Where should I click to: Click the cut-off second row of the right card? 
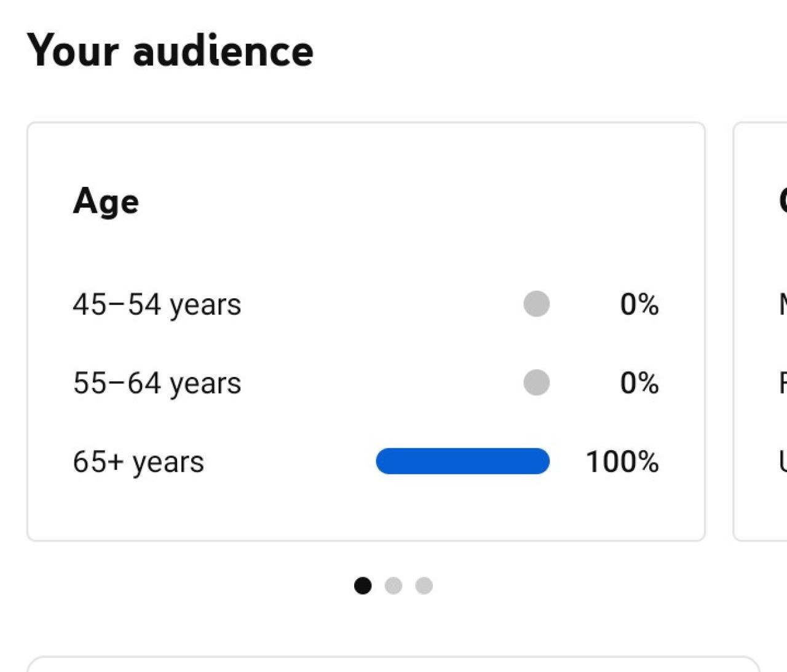(783, 383)
